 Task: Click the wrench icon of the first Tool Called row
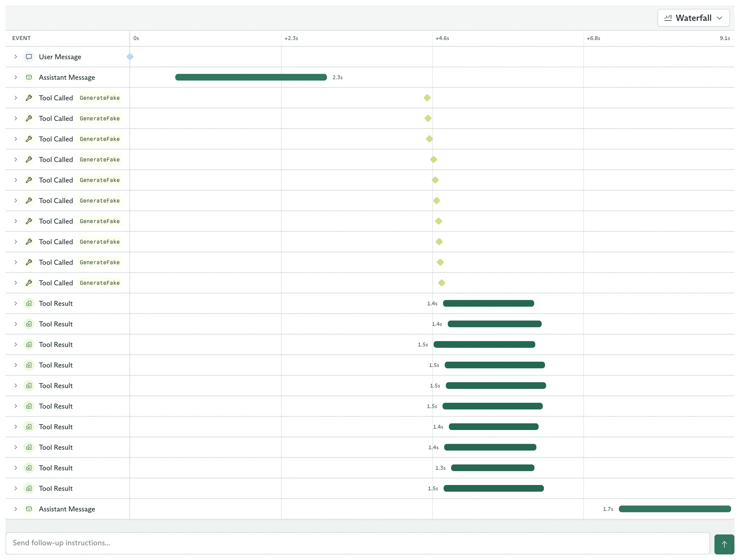coord(29,98)
